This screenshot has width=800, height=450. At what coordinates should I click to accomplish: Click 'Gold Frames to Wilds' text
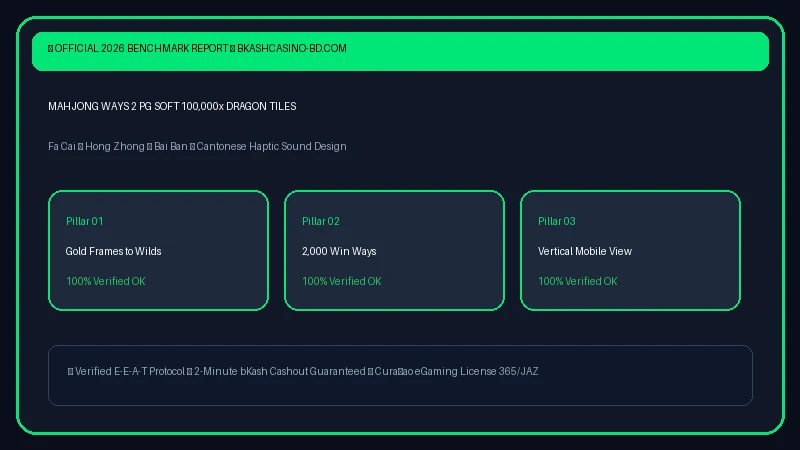113,251
